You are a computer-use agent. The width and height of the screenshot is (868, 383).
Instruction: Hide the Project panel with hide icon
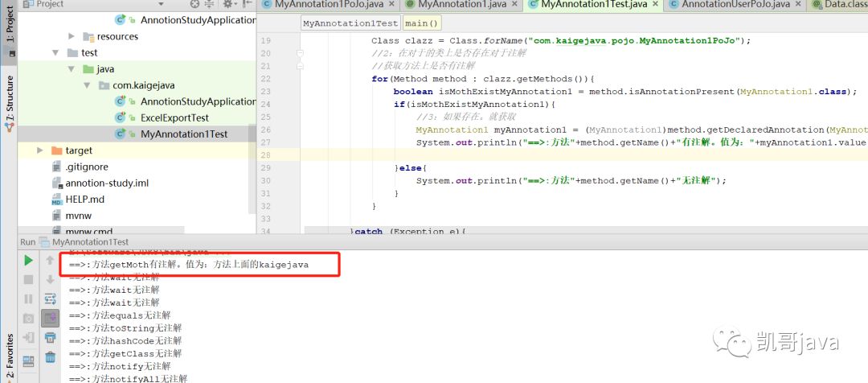click(247, 4)
